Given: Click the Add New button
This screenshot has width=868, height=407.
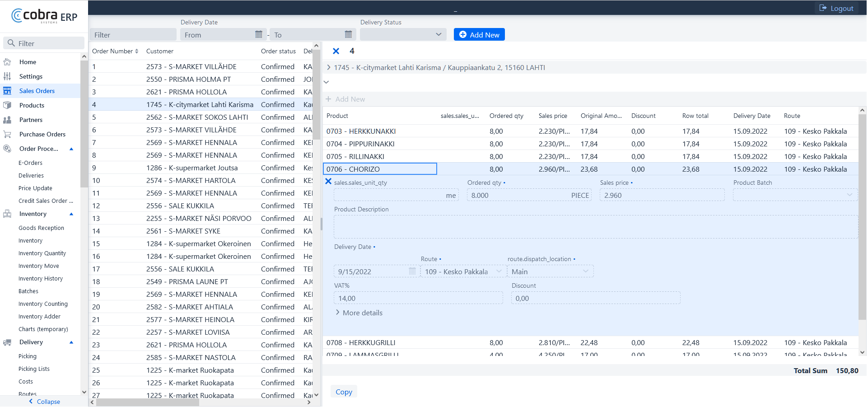Looking at the screenshot, I should (x=479, y=34).
